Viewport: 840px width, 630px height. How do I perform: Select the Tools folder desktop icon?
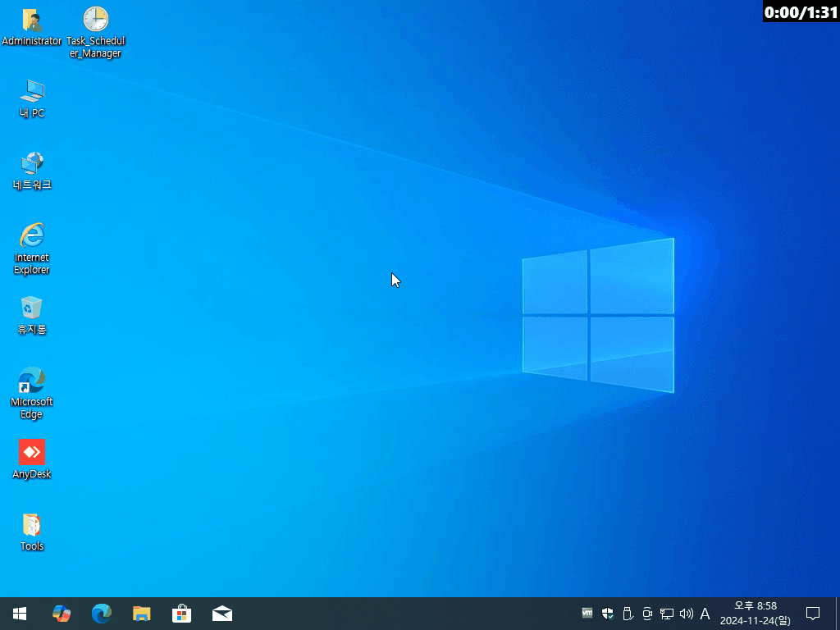tap(32, 532)
